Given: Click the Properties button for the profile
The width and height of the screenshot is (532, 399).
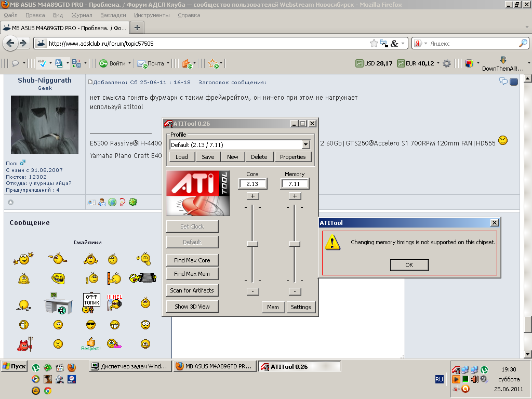Looking at the screenshot, I should pos(293,157).
